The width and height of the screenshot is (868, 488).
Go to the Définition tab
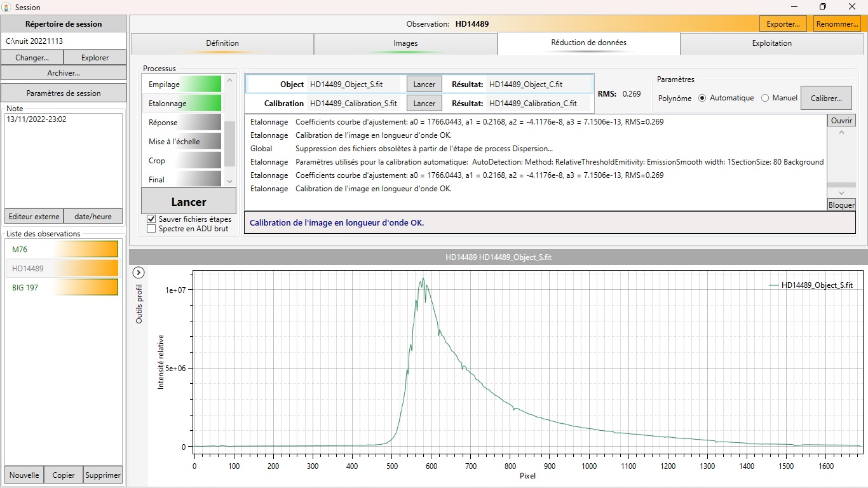(222, 43)
